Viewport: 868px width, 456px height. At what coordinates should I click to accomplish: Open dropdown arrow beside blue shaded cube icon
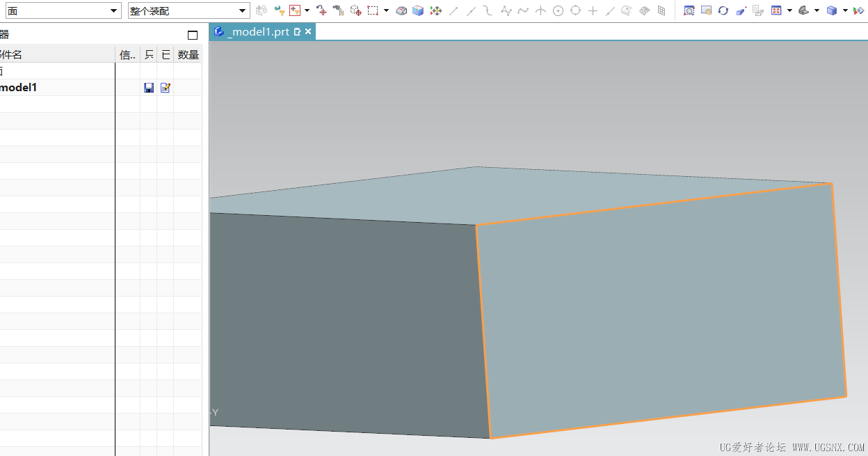point(845,10)
